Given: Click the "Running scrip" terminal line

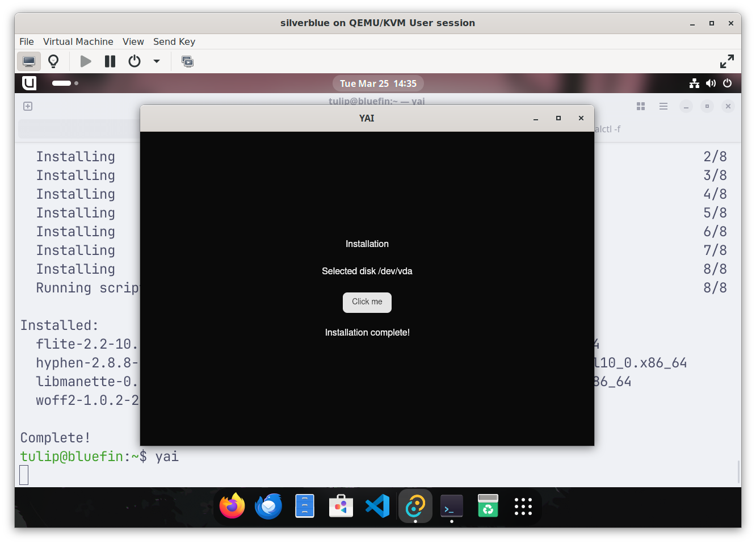Looking at the screenshot, I should tap(88, 288).
